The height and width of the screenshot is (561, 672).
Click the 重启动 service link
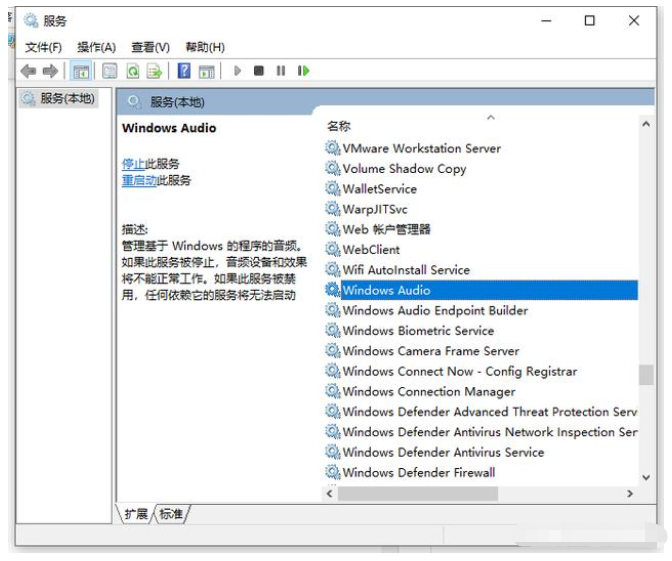(139, 180)
